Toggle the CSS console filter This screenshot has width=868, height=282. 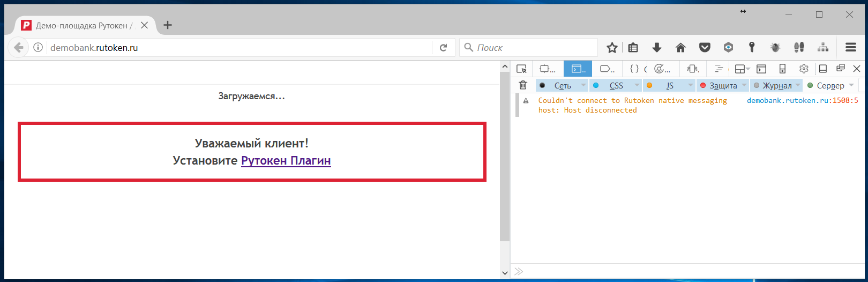pyautogui.click(x=616, y=86)
